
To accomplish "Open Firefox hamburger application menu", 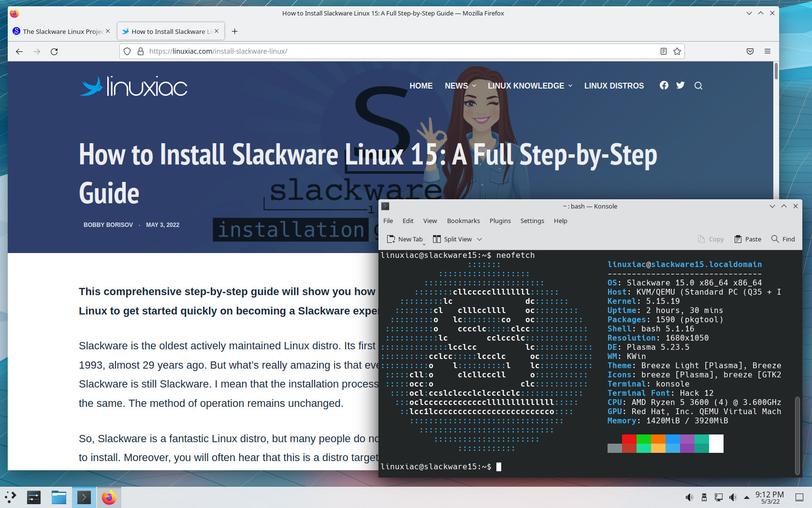I will [768, 51].
